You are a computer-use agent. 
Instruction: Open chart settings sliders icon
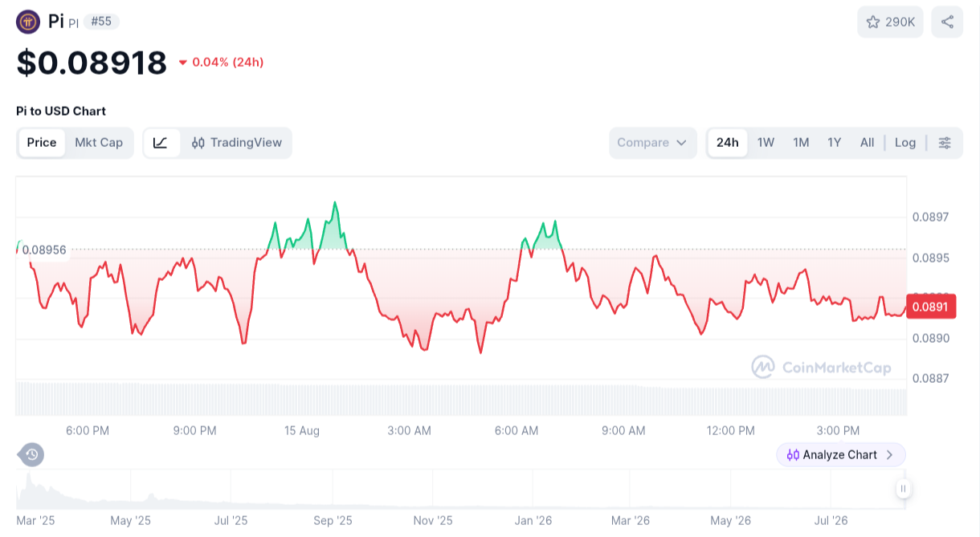click(945, 143)
